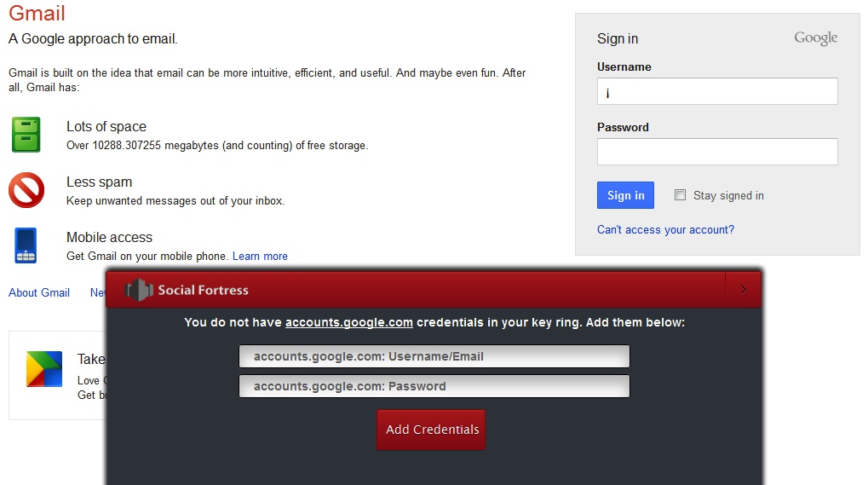
Task: Click the Social Fortress red header bar
Action: 477,290
